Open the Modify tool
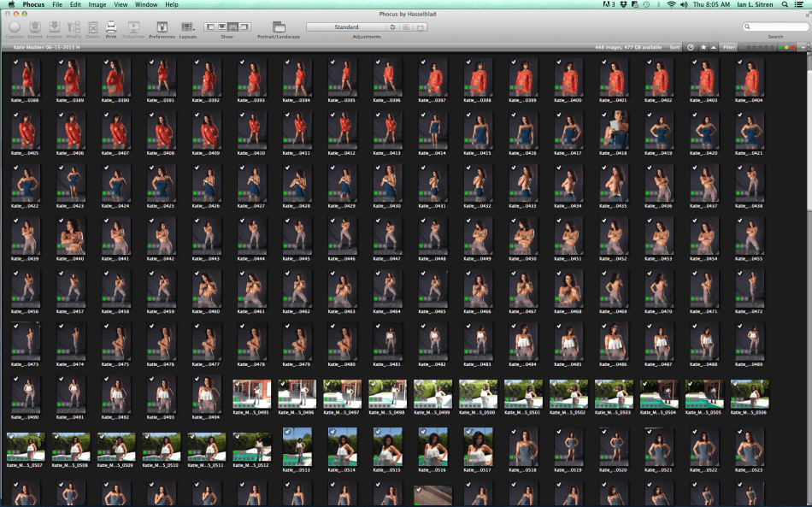This screenshot has width=812, height=507. coord(74,28)
